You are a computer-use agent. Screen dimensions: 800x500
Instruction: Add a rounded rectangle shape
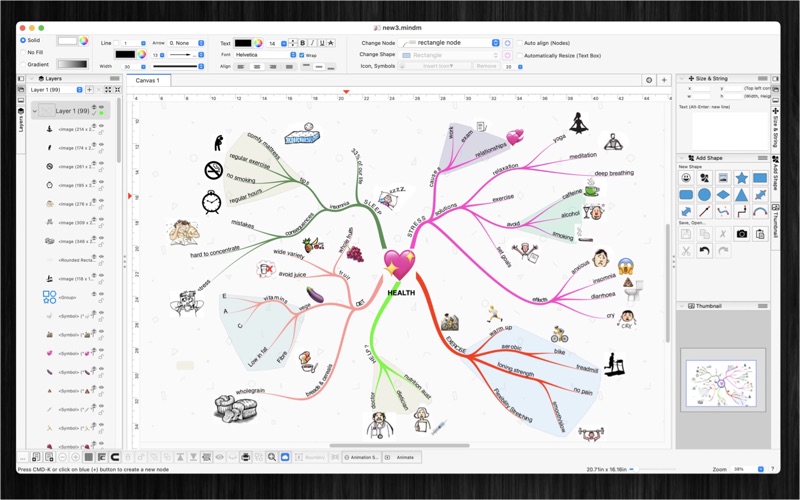point(686,195)
